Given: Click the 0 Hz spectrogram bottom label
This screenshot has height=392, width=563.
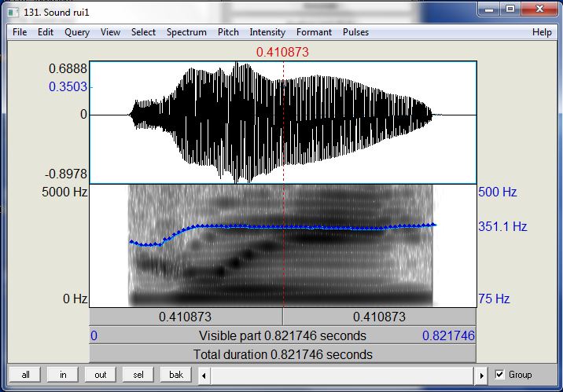Looking at the screenshot, I should coord(75,299).
